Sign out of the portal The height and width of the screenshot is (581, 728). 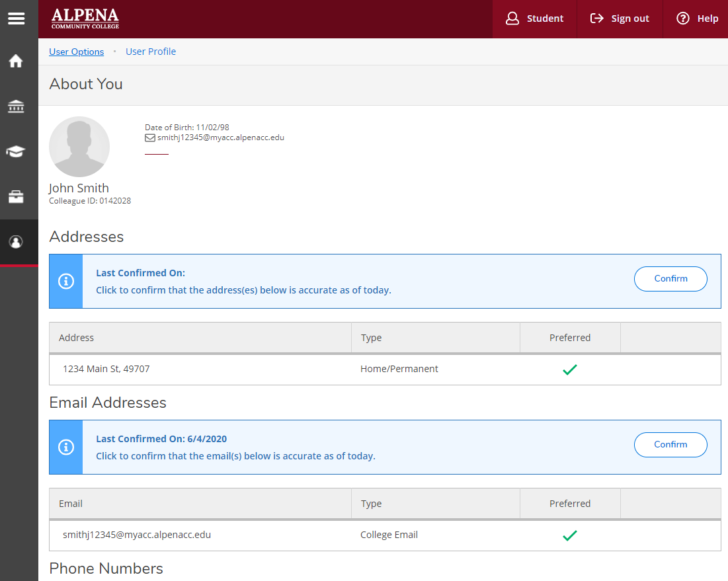point(620,19)
